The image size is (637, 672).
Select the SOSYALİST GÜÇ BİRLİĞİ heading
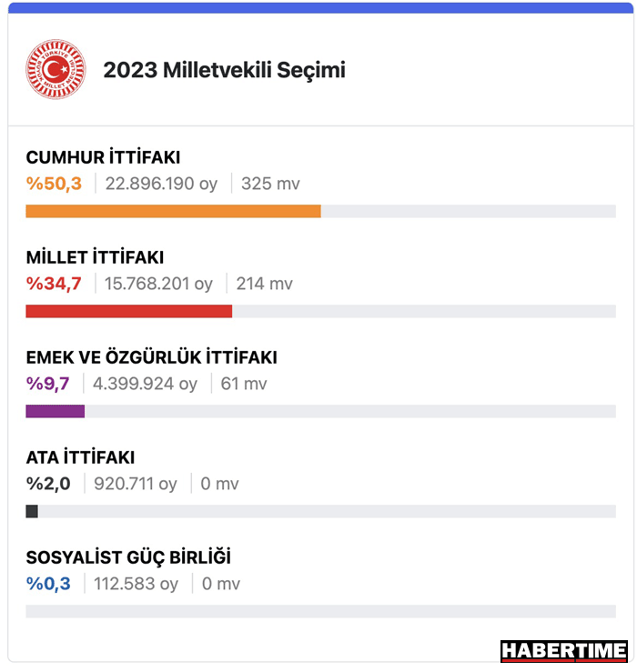(x=128, y=557)
